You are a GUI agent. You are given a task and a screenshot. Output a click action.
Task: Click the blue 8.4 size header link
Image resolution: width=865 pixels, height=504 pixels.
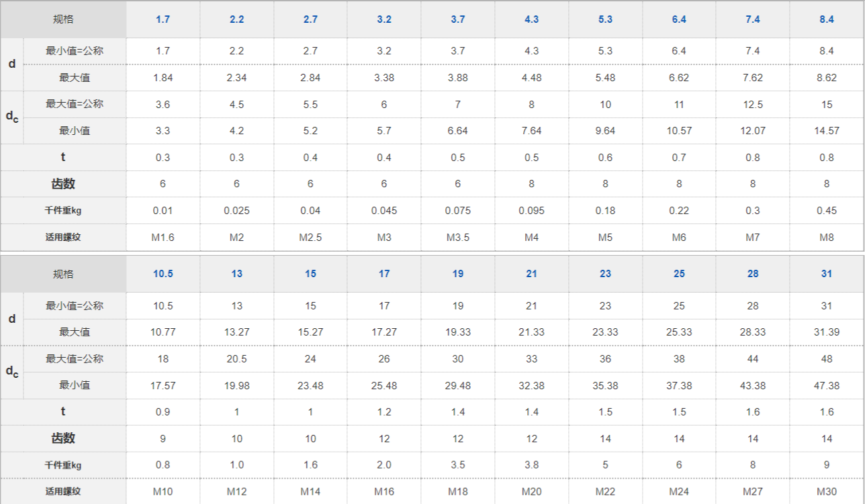(827, 19)
